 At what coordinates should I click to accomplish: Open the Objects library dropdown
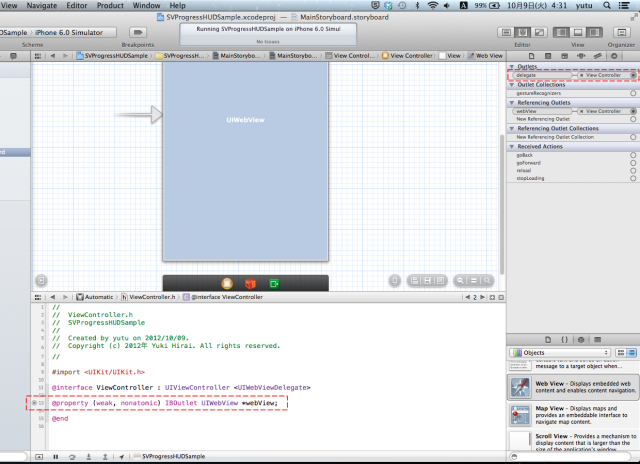point(560,353)
